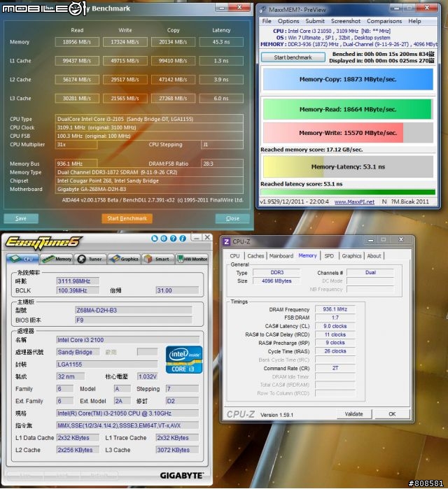Click orange Start Benchmark button in AIDA64
The image size is (448, 489).
127,218
